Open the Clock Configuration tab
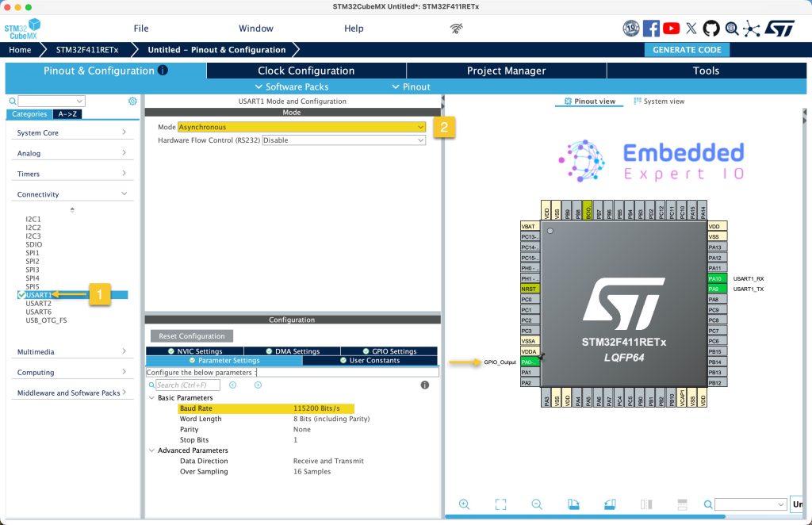Screen dimensions: 812x525 tap(306, 71)
